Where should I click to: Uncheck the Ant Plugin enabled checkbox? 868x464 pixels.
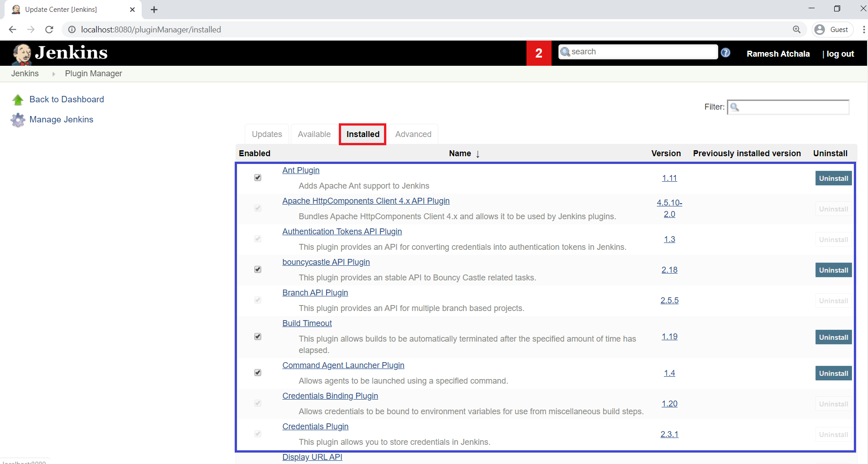point(258,178)
